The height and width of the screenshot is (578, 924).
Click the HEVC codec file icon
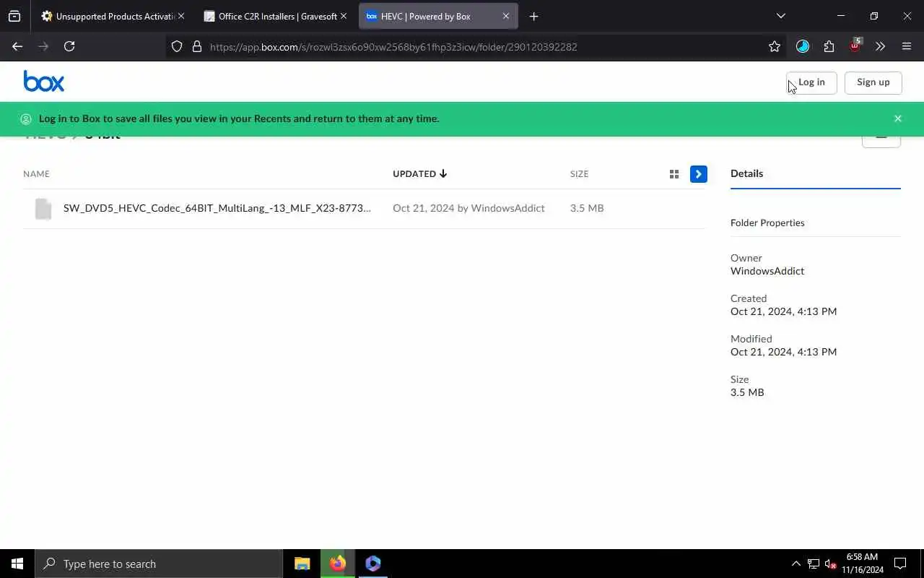click(43, 209)
